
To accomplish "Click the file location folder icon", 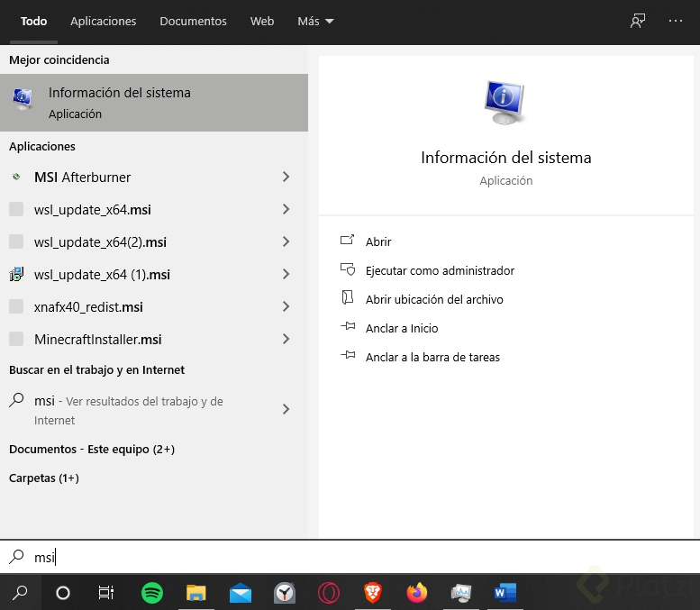I will coord(348,298).
